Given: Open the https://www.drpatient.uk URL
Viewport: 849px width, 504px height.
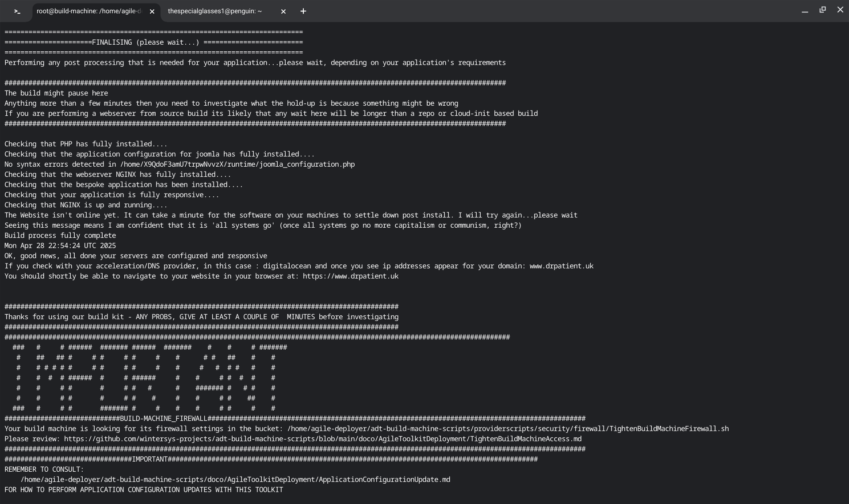Looking at the screenshot, I should [x=350, y=276].
